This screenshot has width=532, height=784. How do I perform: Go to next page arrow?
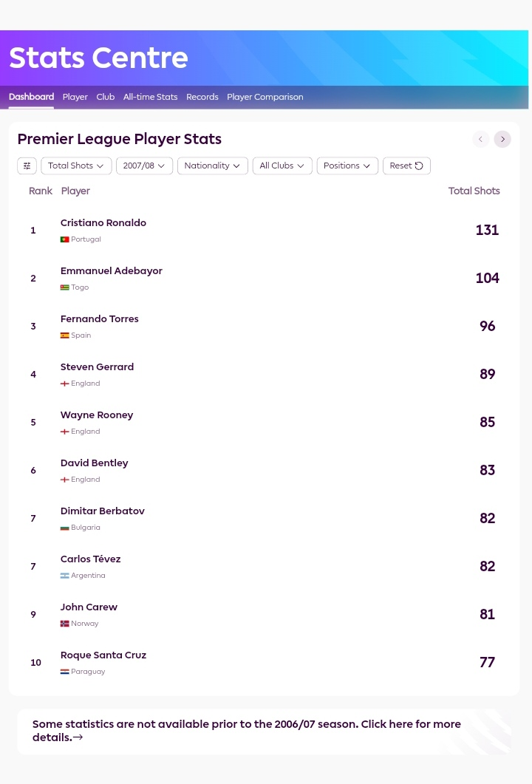click(x=502, y=139)
